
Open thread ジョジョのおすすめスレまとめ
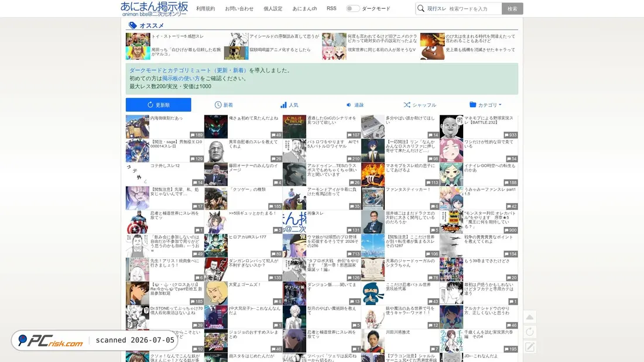254,335
